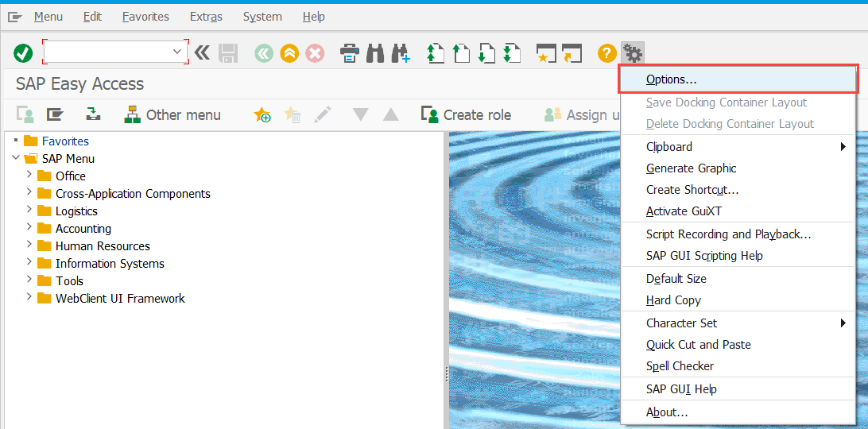This screenshot has height=429, width=868.
Task: Click the User menu icon
Action: coord(25,114)
